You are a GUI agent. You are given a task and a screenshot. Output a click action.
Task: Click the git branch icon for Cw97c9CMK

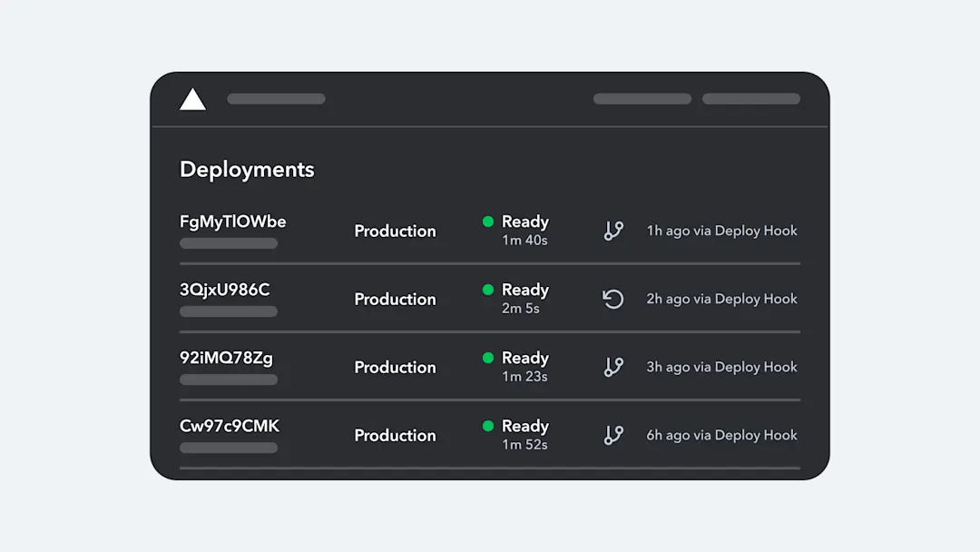point(612,435)
